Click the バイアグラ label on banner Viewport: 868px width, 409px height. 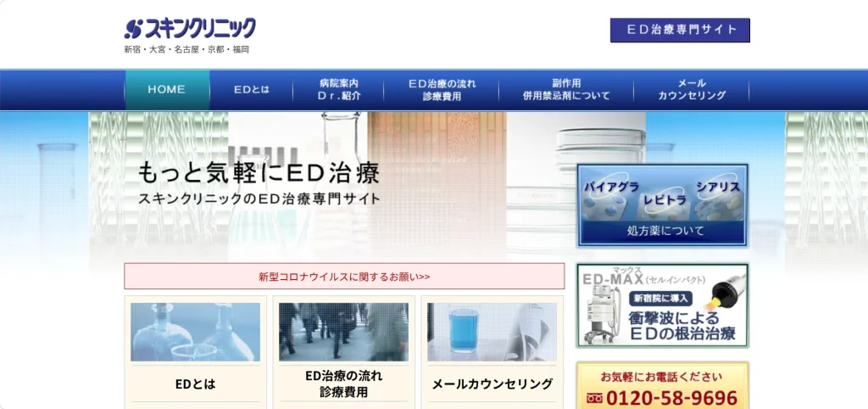612,187
